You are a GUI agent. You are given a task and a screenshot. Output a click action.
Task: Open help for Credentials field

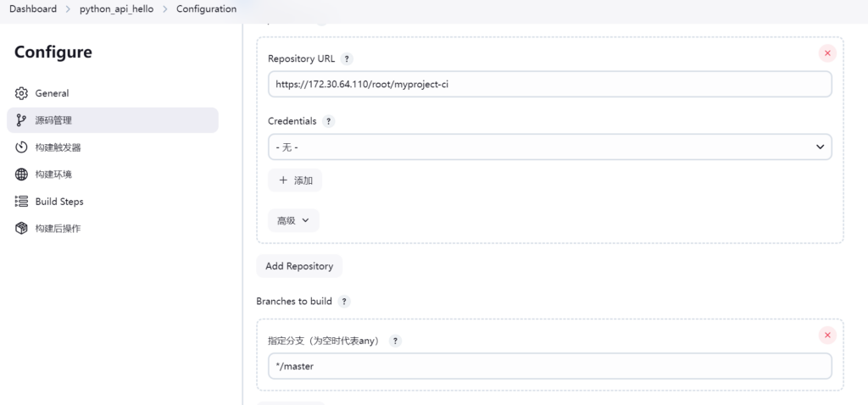click(329, 121)
